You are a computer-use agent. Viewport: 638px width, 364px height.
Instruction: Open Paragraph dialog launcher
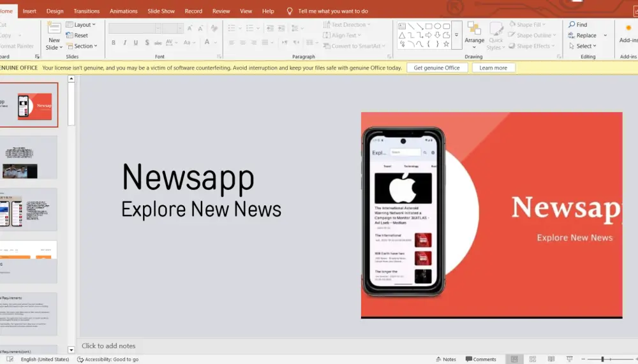[389, 57]
